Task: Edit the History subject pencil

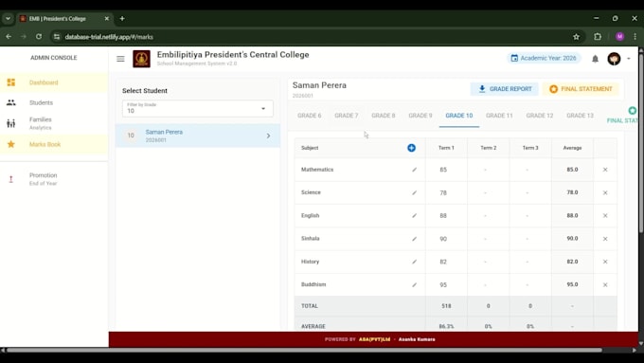Action: [414, 262]
